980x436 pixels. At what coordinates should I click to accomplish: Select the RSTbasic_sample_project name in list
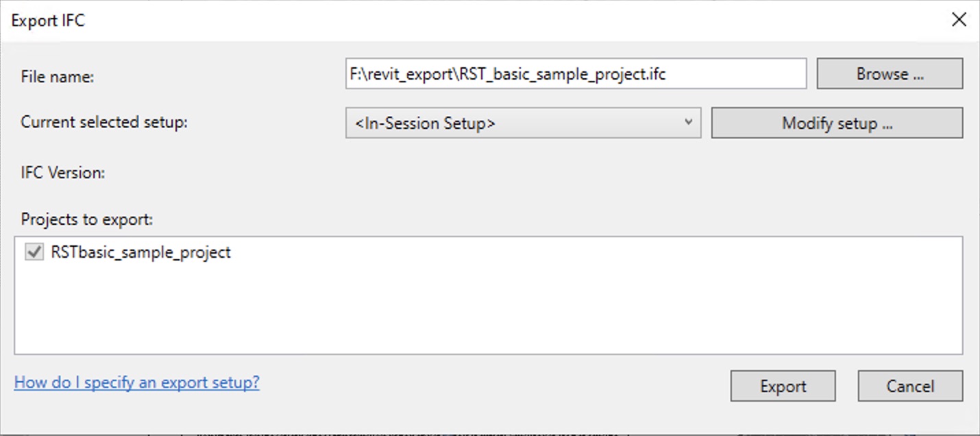click(140, 252)
